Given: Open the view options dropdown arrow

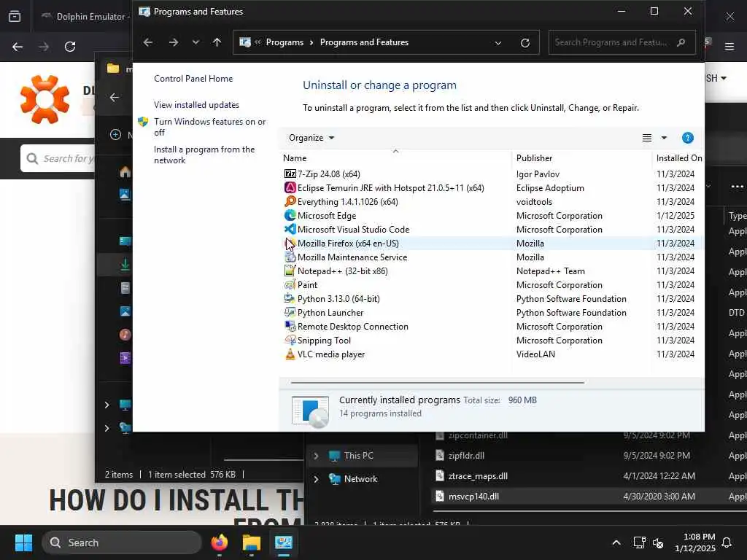Looking at the screenshot, I should [664, 138].
